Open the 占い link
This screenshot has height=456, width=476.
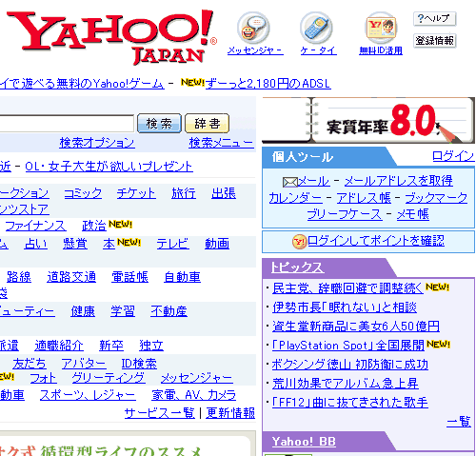click(35, 244)
